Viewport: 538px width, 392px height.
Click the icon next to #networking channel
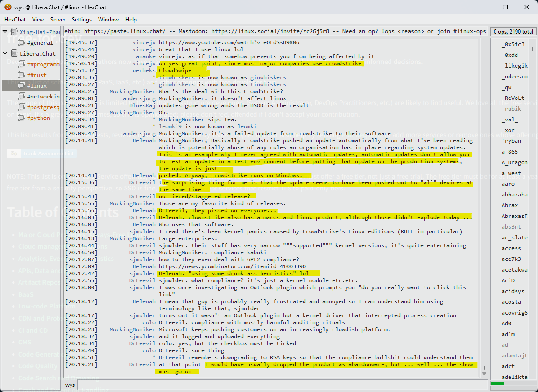click(x=21, y=97)
